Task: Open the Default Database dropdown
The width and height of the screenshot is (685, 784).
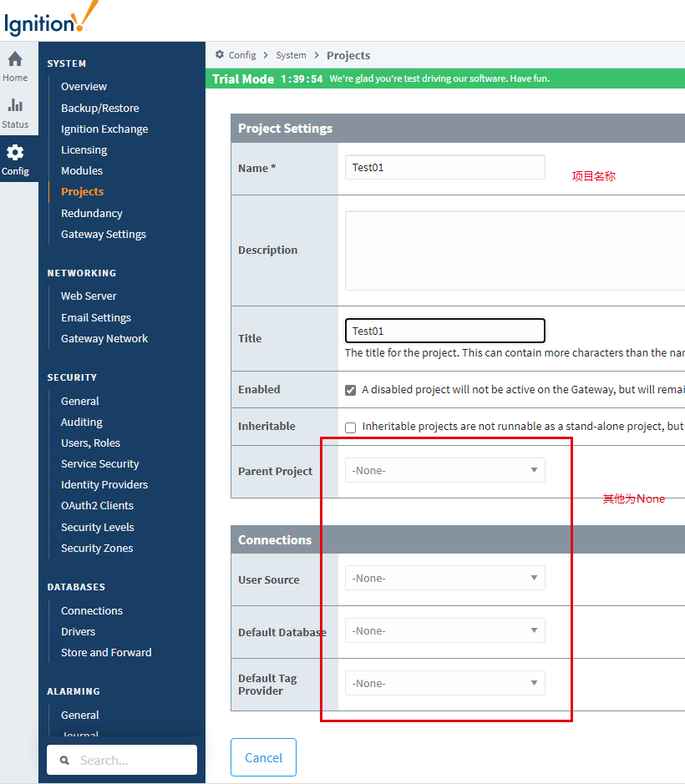Action: [x=444, y=630]
